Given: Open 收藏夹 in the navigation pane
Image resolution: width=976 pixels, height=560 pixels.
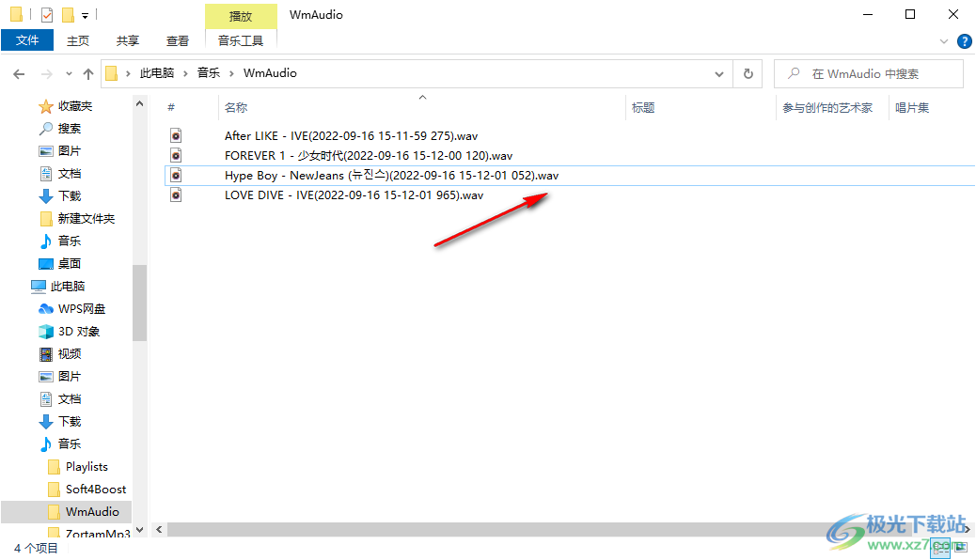Looking at the screenshot, I should 74,106.
